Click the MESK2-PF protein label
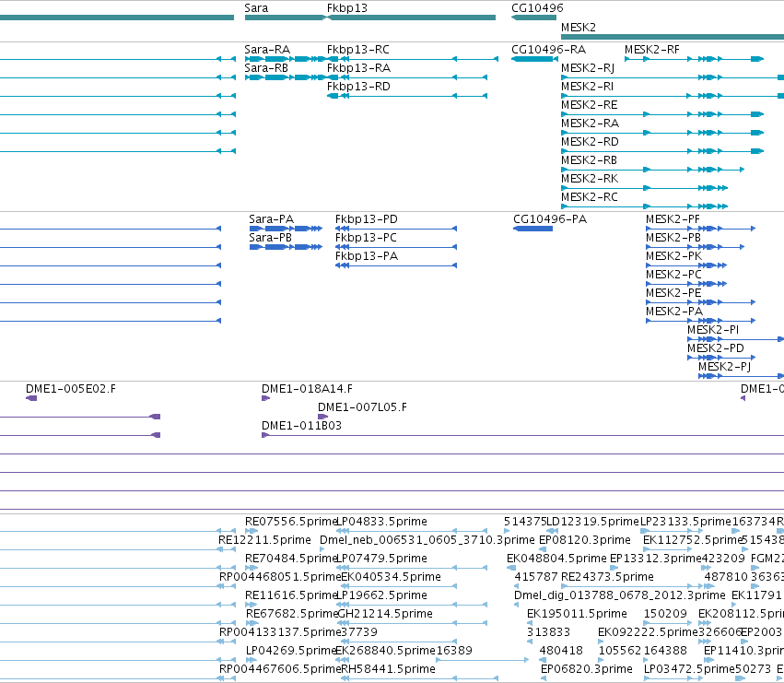 coord(673,219)
